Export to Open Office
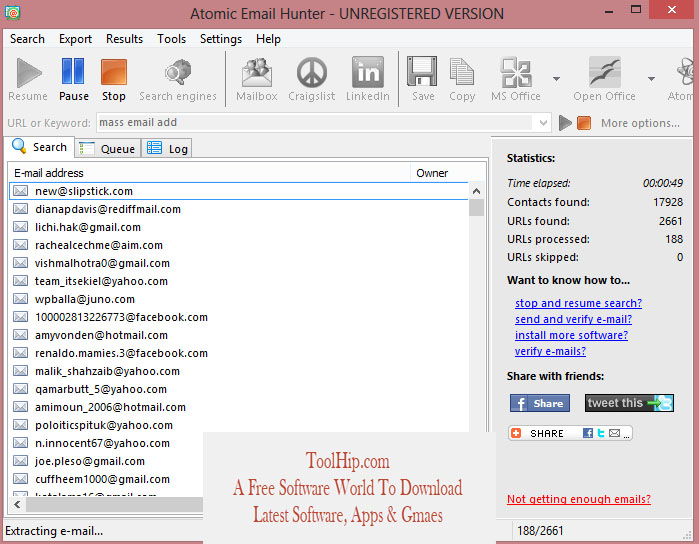 tap(604, 79)
